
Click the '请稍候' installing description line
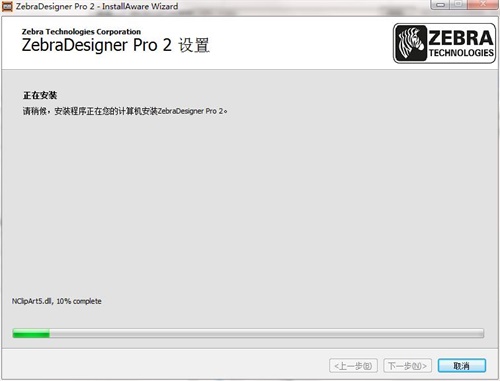coord(125,111)
